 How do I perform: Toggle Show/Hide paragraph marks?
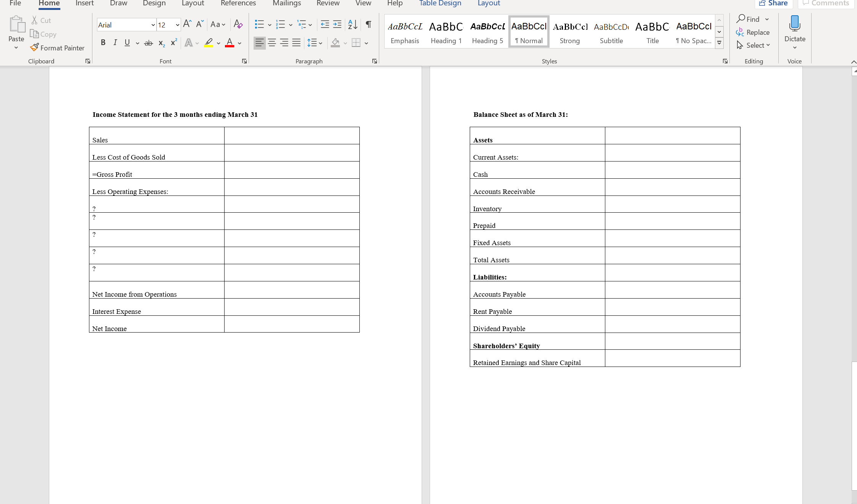368,24
